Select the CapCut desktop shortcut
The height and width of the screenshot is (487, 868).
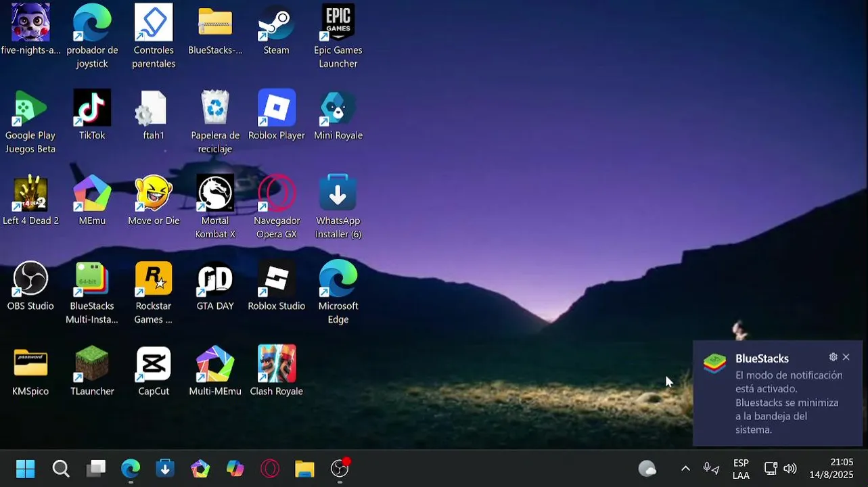point(154,371)
